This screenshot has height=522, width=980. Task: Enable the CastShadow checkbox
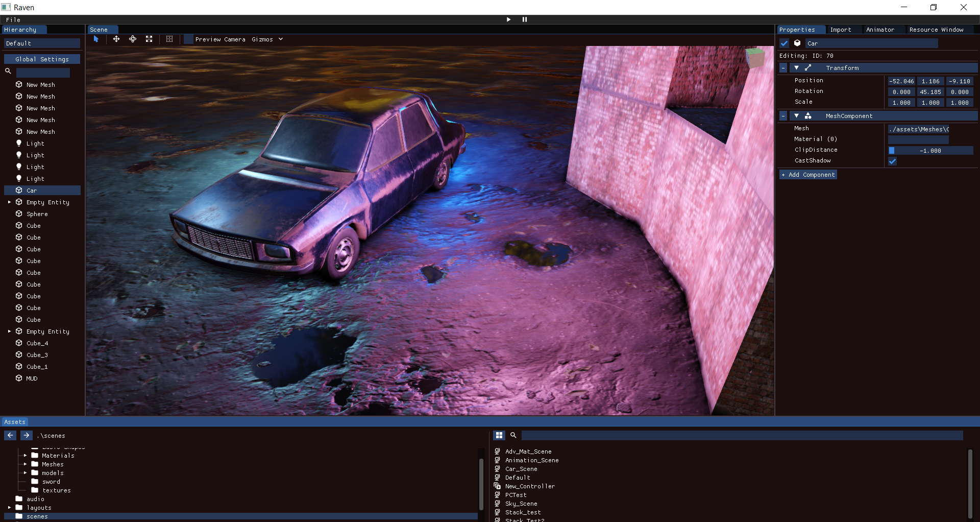(x=893, y=161)
